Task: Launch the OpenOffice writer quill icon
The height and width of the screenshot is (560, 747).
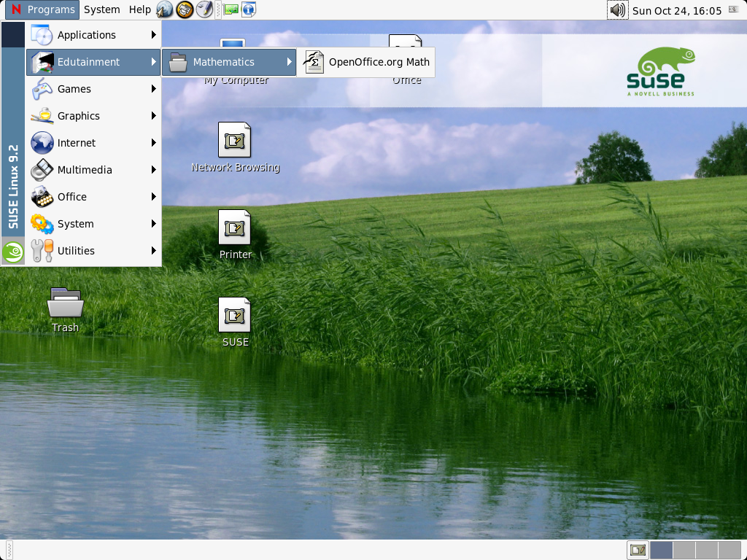Action: pyautogui.click(x=205, y=9)
